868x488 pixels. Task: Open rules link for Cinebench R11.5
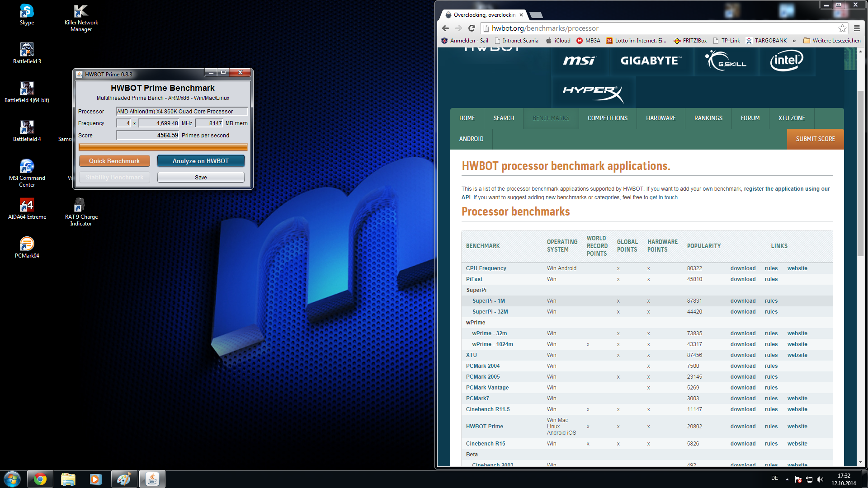click(x=771, y=409)
